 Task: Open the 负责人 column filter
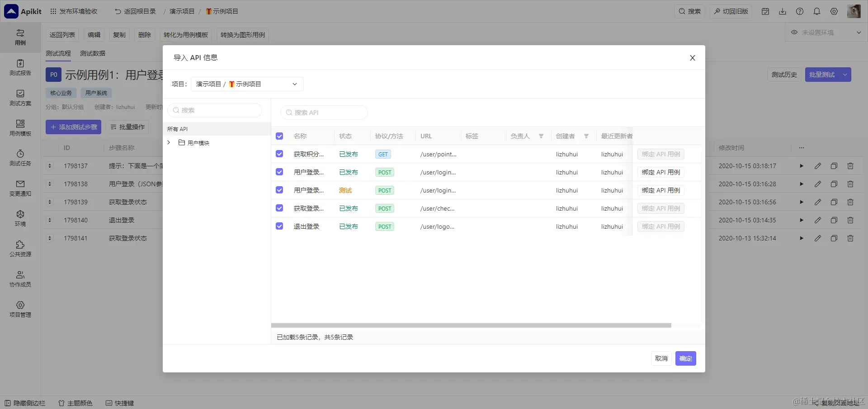click(541, 136)
